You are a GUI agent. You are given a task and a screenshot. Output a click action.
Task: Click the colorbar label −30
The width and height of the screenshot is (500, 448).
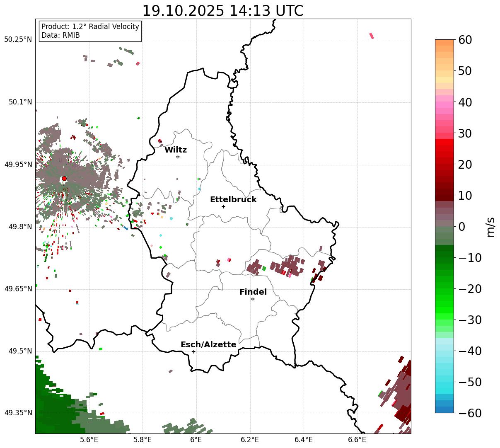click(x=470, y=320)
